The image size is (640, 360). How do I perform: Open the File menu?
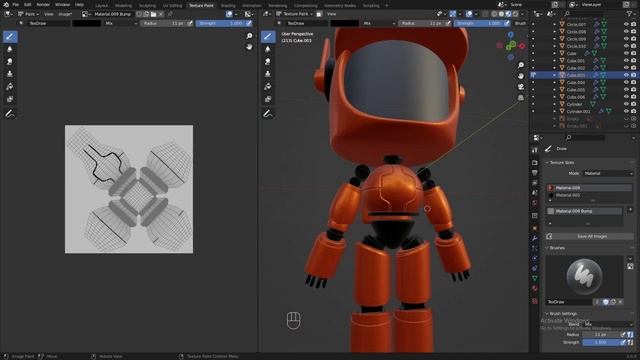pos(16,4)
